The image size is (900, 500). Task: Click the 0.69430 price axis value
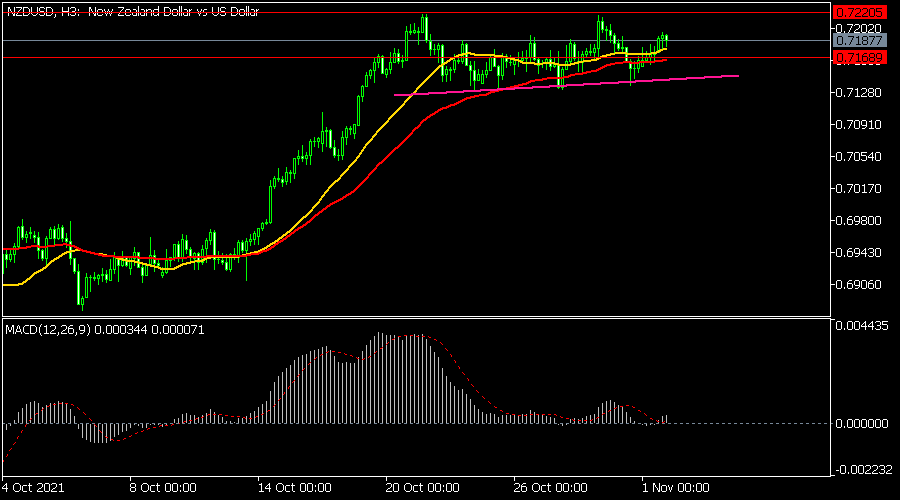coord(858,253)
